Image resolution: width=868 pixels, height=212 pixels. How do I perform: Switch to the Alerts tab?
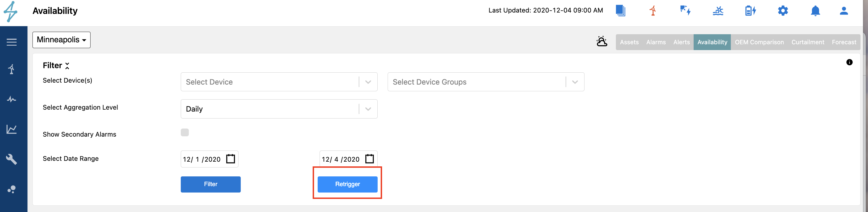click(682, 42)
